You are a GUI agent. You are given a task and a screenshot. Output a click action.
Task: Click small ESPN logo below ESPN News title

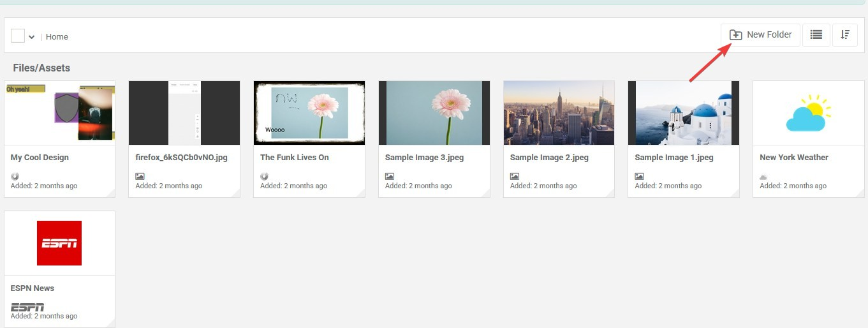(x=27, y=307)
